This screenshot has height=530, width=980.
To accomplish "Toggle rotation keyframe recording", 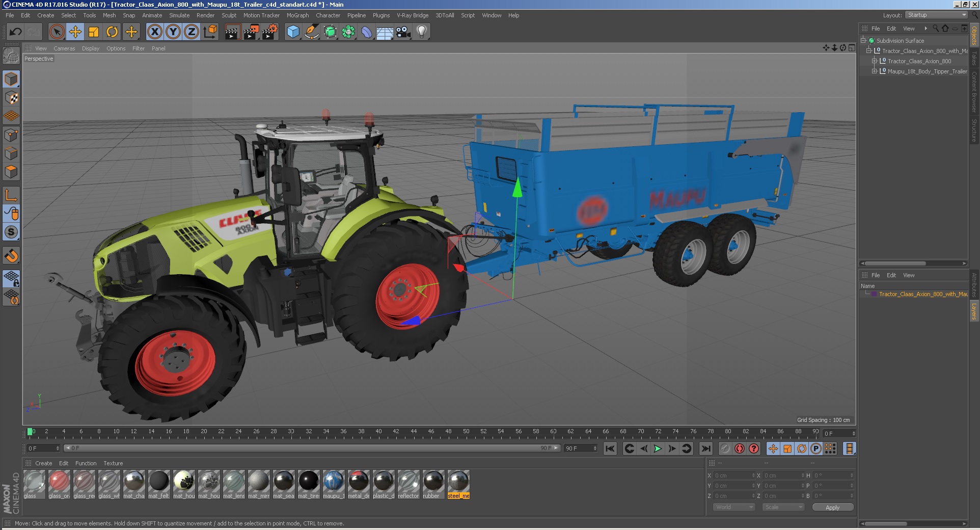I will tap(802, 448).
